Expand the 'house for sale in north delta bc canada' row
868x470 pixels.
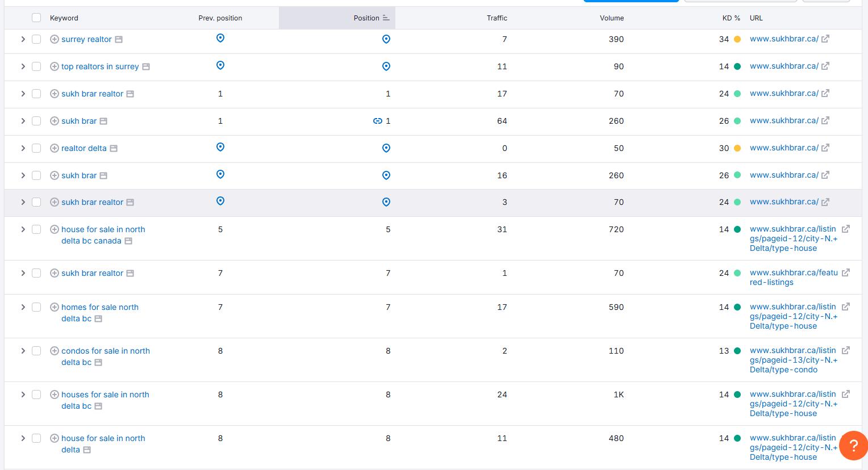pyautogui.click(x=23, y=229)
